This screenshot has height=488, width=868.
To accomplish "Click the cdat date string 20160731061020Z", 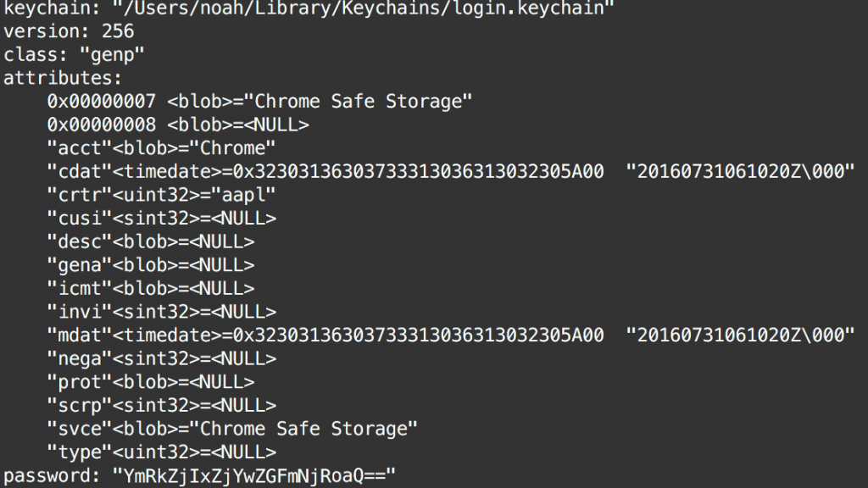I will [741, 171].
